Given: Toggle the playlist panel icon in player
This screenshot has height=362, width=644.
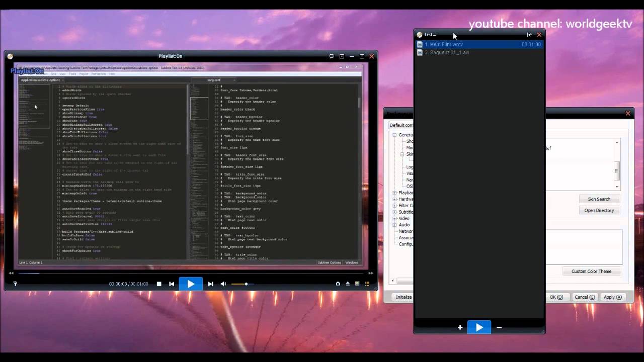Looking at the screenshot, I should pos(367,284).
